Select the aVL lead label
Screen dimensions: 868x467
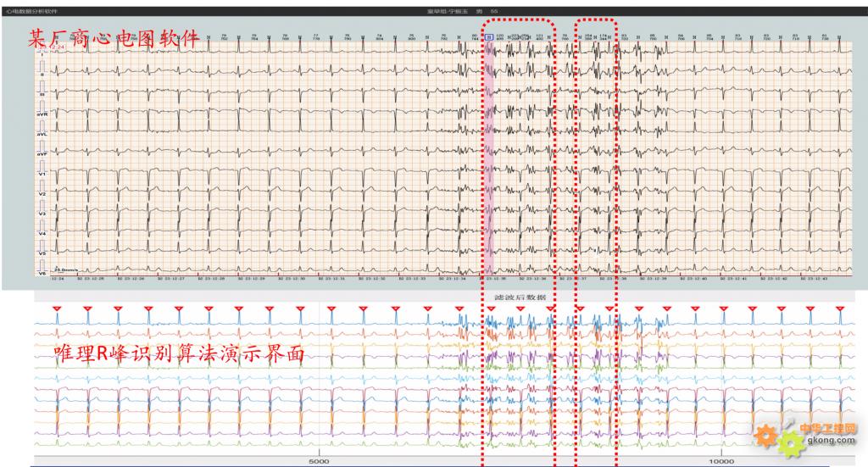coord(41,133)
